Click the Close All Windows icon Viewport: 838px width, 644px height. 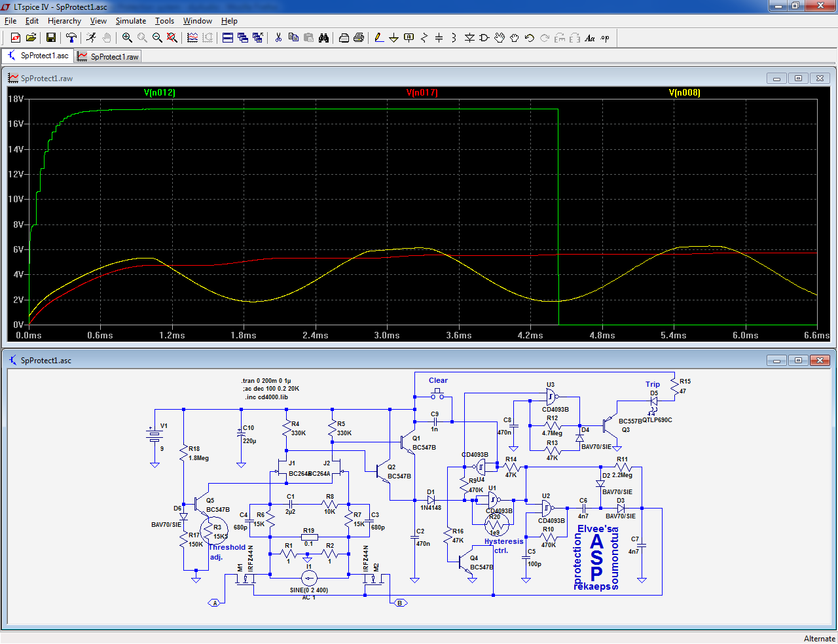(x=258, y=38)
